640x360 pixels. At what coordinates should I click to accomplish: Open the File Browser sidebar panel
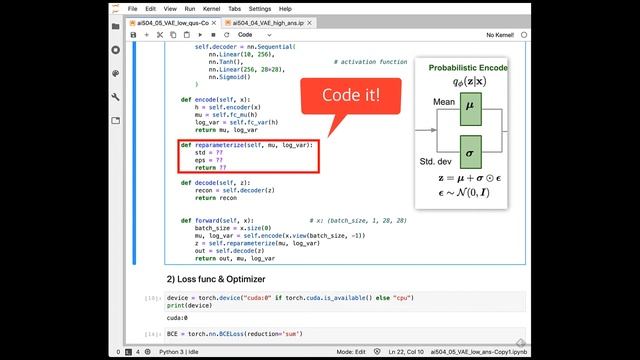(116, 27)
